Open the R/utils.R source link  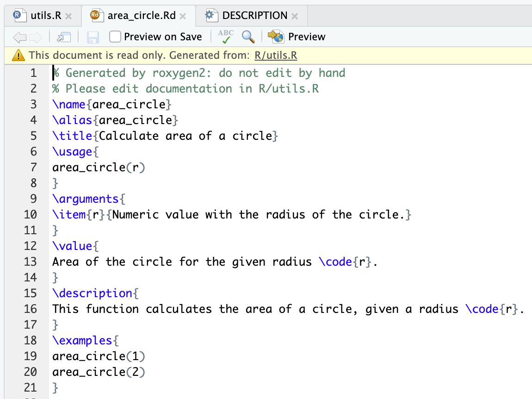(x=275, y=56)
